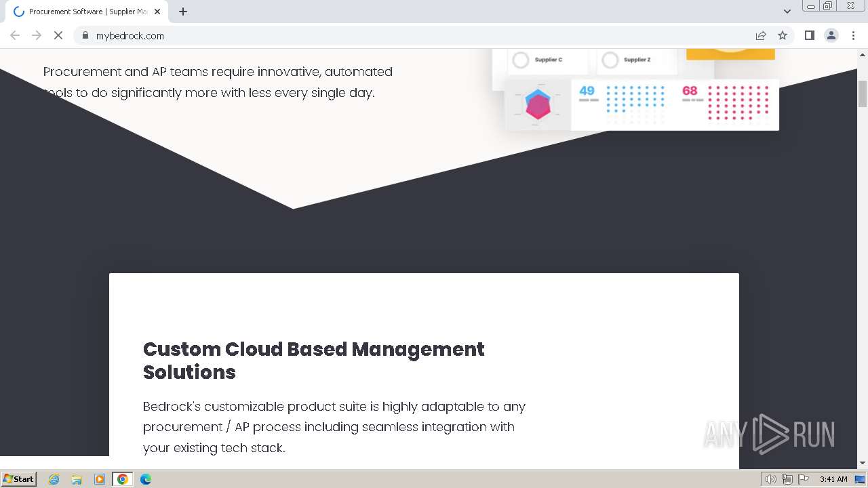Click the Supplier Z circle
Viewport: 868px width, 488px height.
(x=610, y=60)
